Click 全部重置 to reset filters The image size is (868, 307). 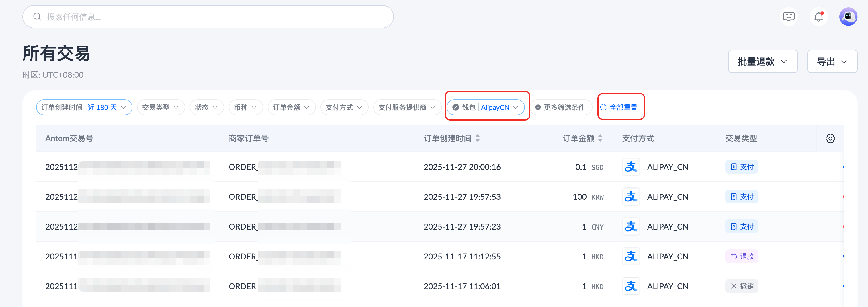pos(619,107)
